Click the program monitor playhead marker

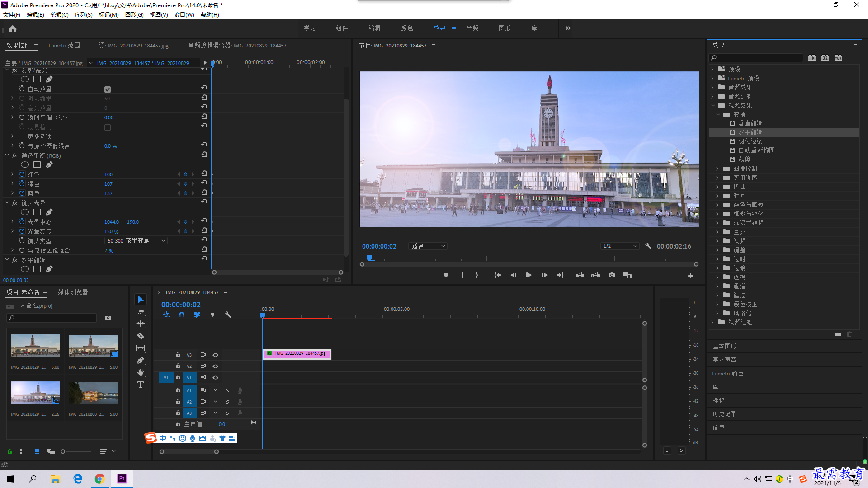pos(370,258)
